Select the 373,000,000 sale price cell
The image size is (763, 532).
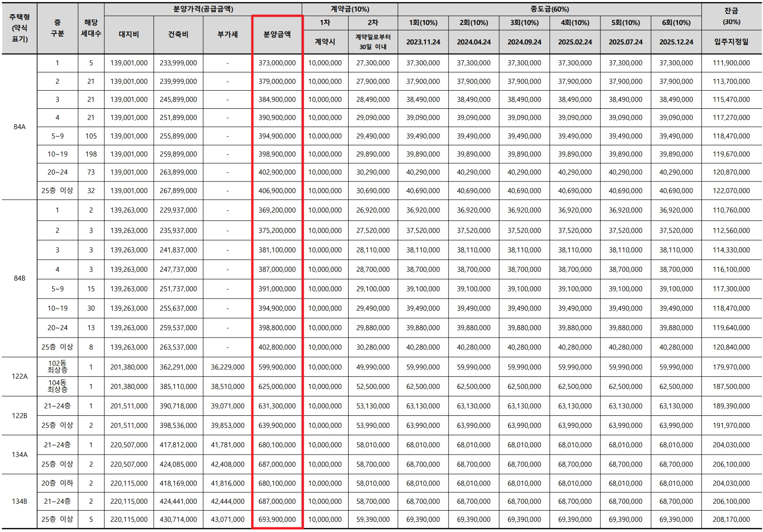tap(277, 63)
